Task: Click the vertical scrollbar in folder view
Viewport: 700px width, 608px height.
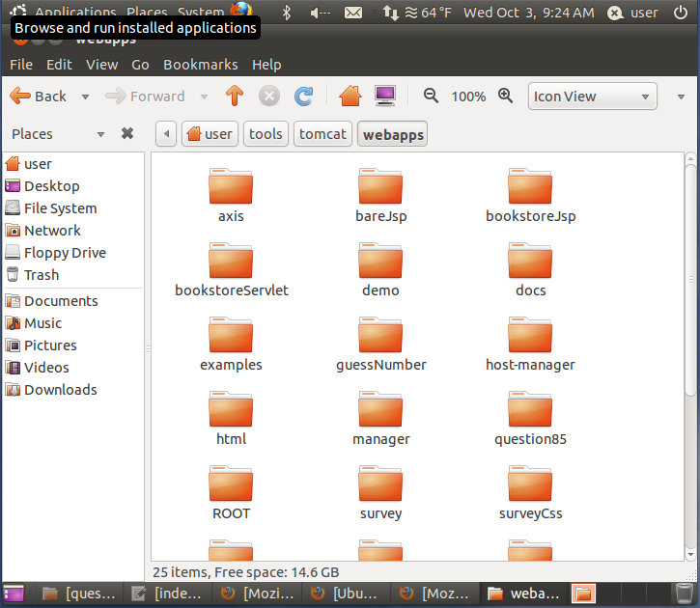Action: tap(689, 270)
